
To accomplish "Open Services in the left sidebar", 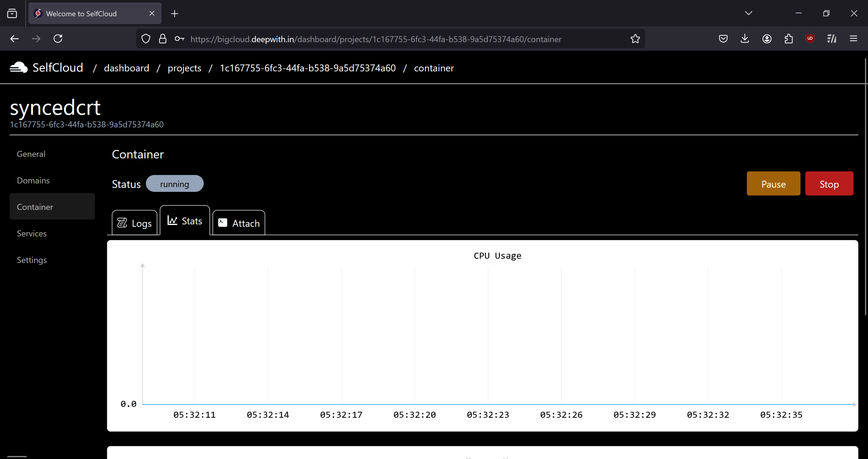I will tap(32, 233).
